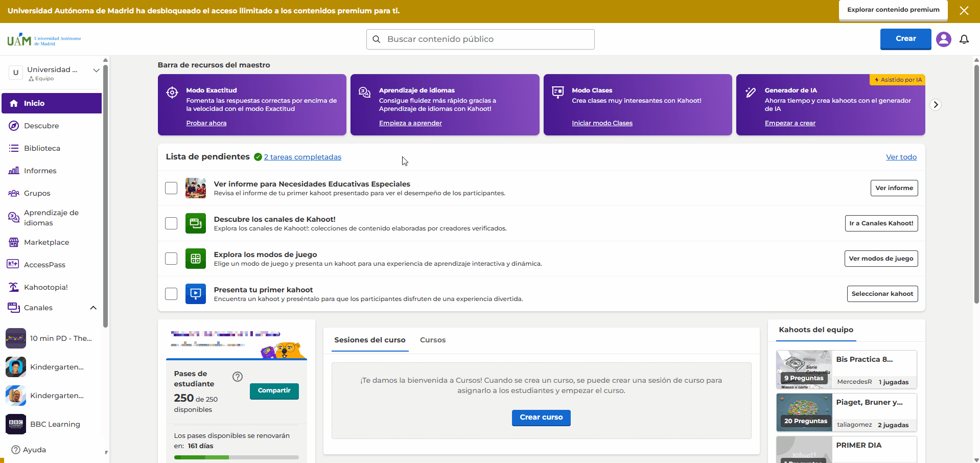Collapse the Canales section

click(93, 308)
